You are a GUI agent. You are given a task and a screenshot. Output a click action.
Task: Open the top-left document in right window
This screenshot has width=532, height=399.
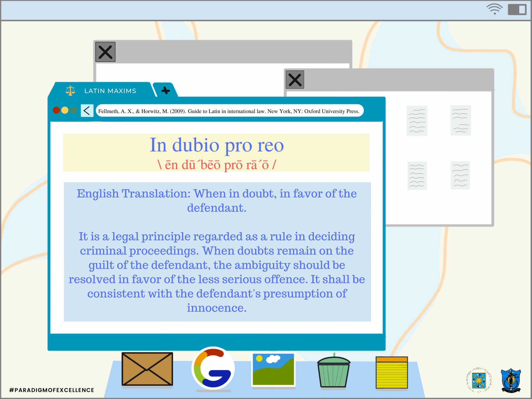pos(417,121)
